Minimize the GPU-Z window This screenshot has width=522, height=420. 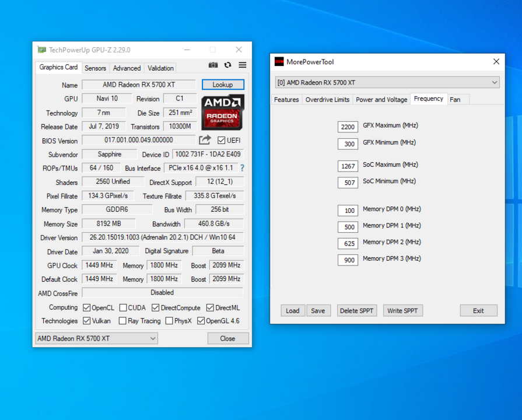coord(187,50)
